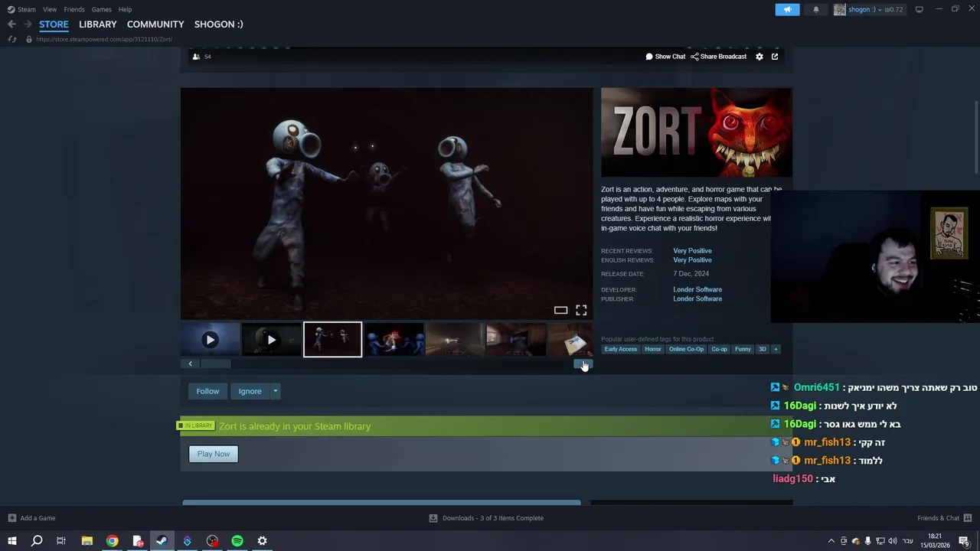Enter fullscreen on the screenshot viewer

click(581, 310)
